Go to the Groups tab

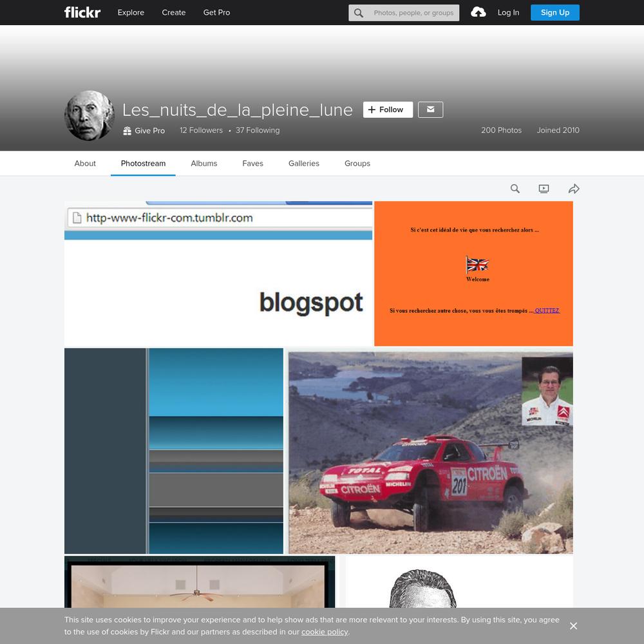coord(357,164)
